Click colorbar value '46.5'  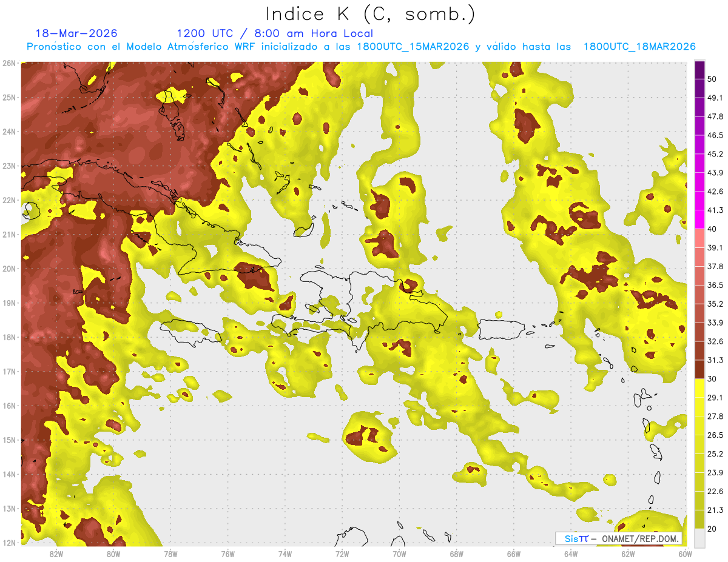point(715,135)
